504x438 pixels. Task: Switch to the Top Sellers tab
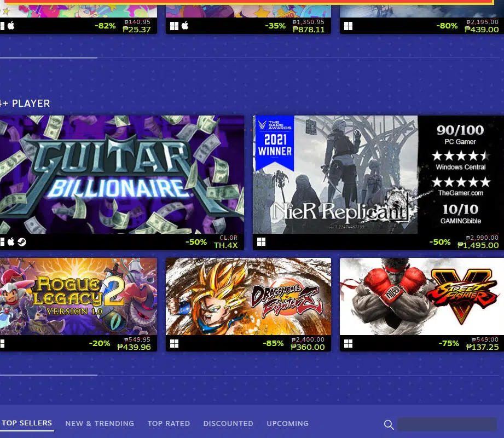[x=27, y=423]
